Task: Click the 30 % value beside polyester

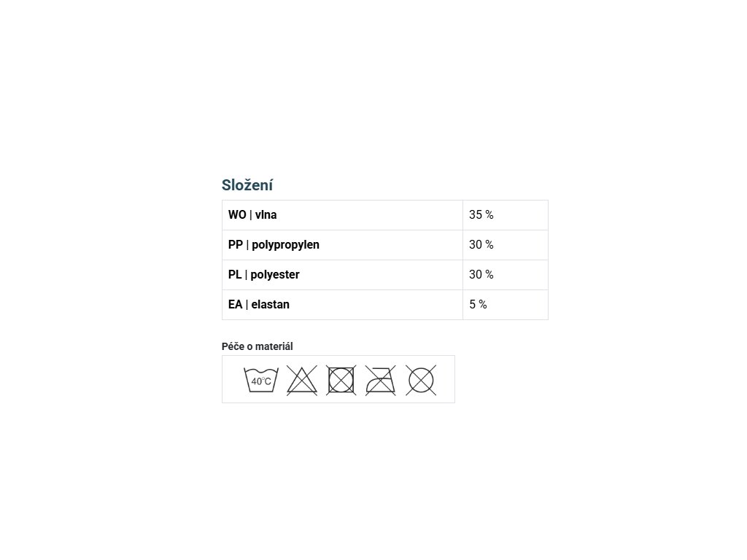Action: click(x=481, y=275)
